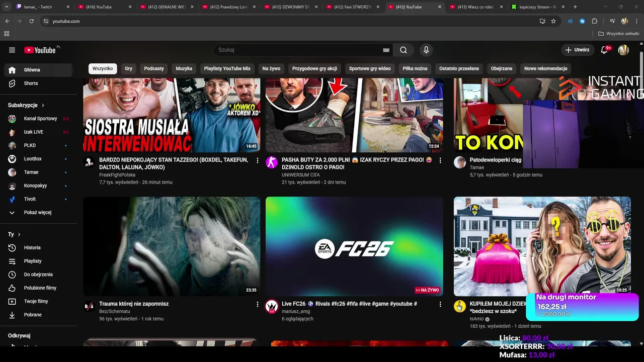Select Playlisty YouTube Mix chip
644x362 pixels.
[227, 68]
